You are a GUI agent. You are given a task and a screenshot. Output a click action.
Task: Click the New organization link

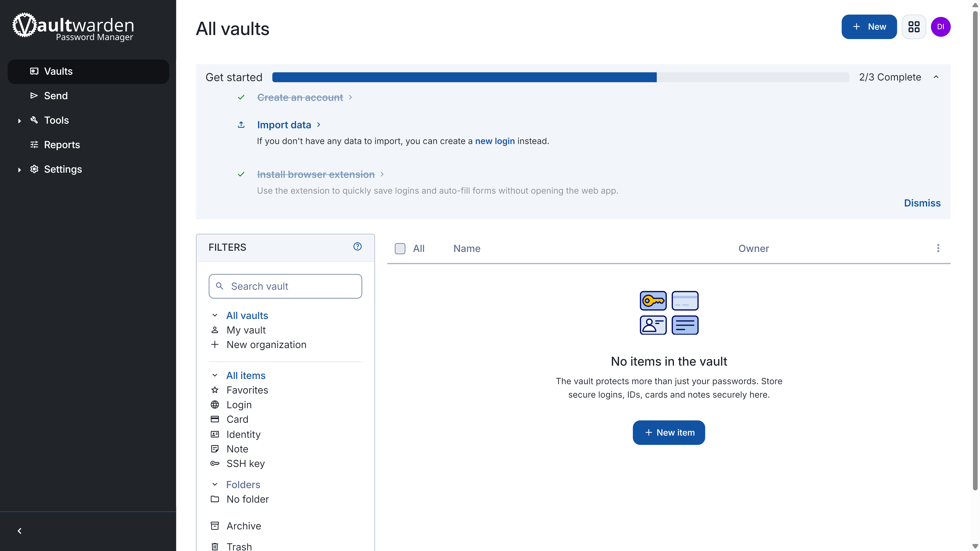click(x=266, y=345)
